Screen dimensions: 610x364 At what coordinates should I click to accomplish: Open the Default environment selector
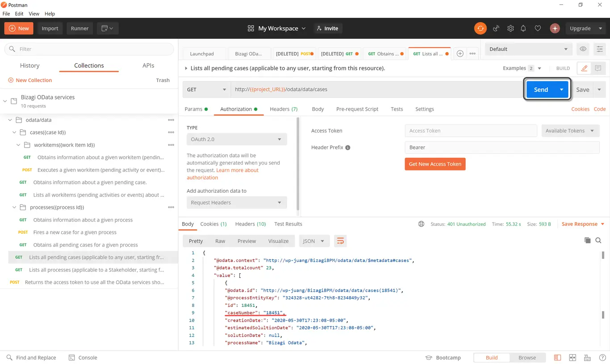(529, 49)
